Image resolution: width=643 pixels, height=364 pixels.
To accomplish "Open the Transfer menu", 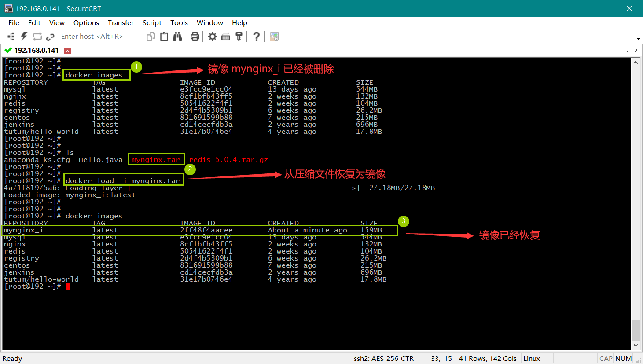I will [x=121, y=23].
